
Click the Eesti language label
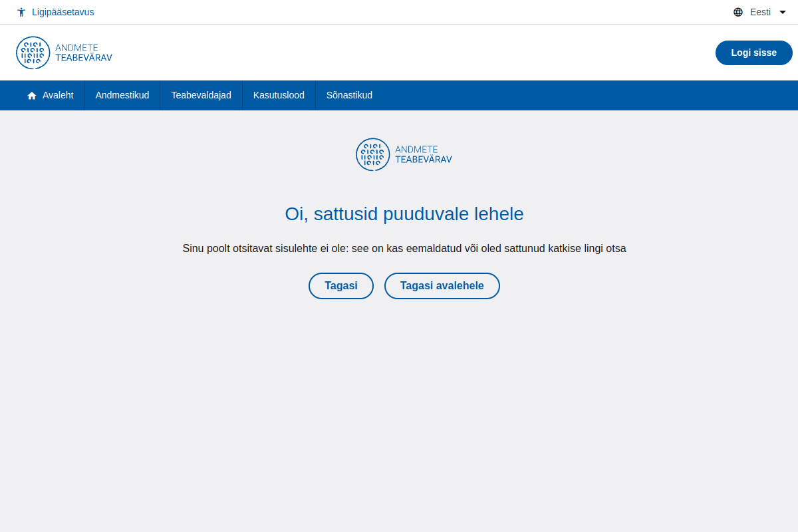(760, 12)
